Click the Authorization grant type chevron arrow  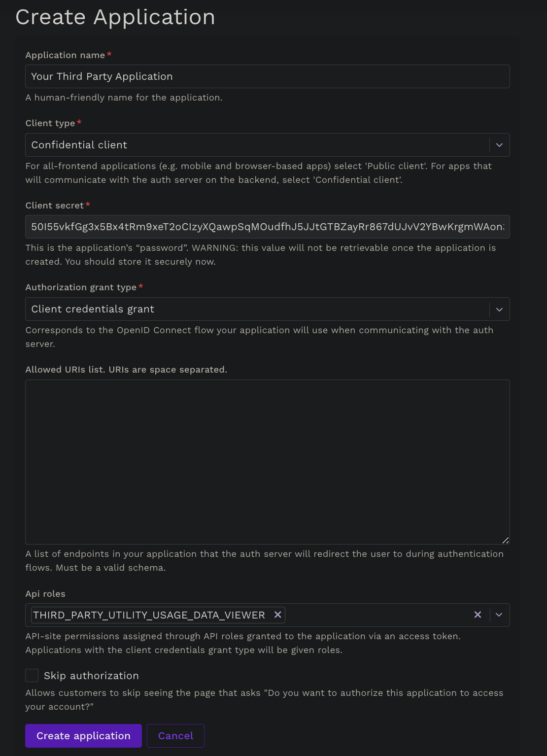(499, 309)
